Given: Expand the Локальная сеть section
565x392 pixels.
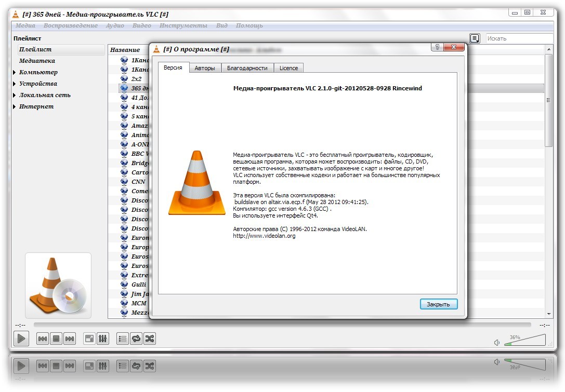Looking at the screenshot, I should coord(15,96).
